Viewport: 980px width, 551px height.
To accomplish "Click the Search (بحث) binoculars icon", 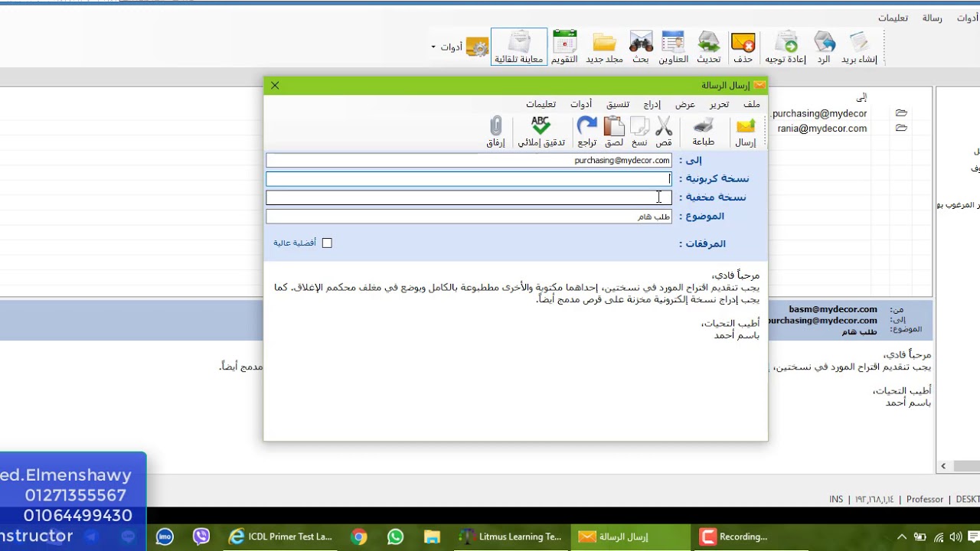I will [x=641, y=47].
